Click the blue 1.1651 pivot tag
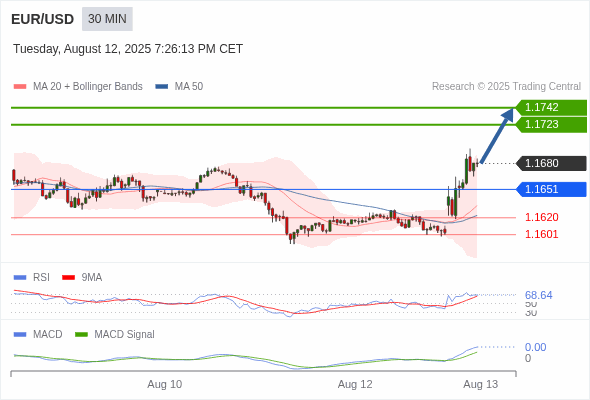 coord(551,189)
